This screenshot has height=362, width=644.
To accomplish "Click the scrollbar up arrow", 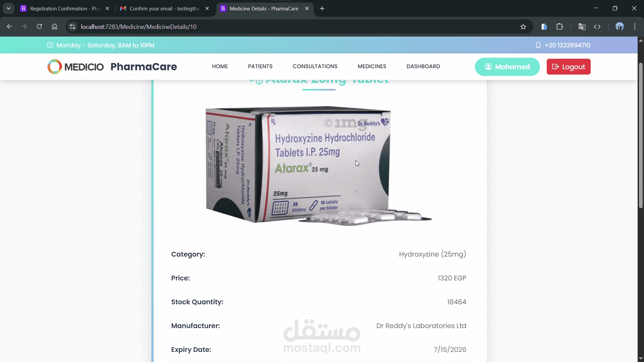I will (x=641, y=40).
